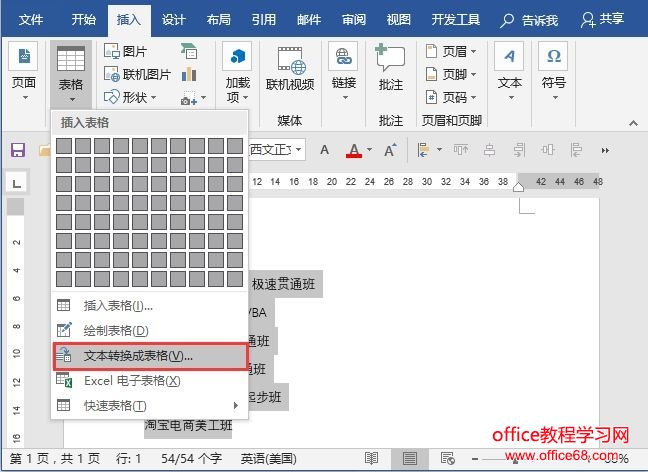
Task: Collapse the ribbon with chevron
Action: (x=633, y=123)
